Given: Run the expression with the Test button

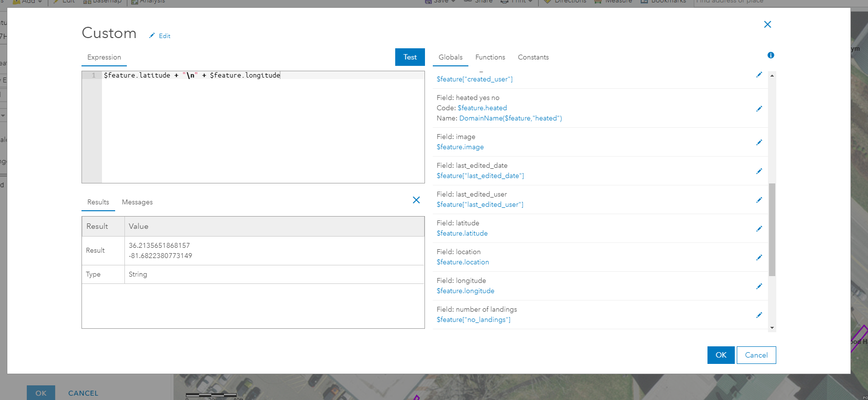Looking at the screenshot, I should coord(410,57).
